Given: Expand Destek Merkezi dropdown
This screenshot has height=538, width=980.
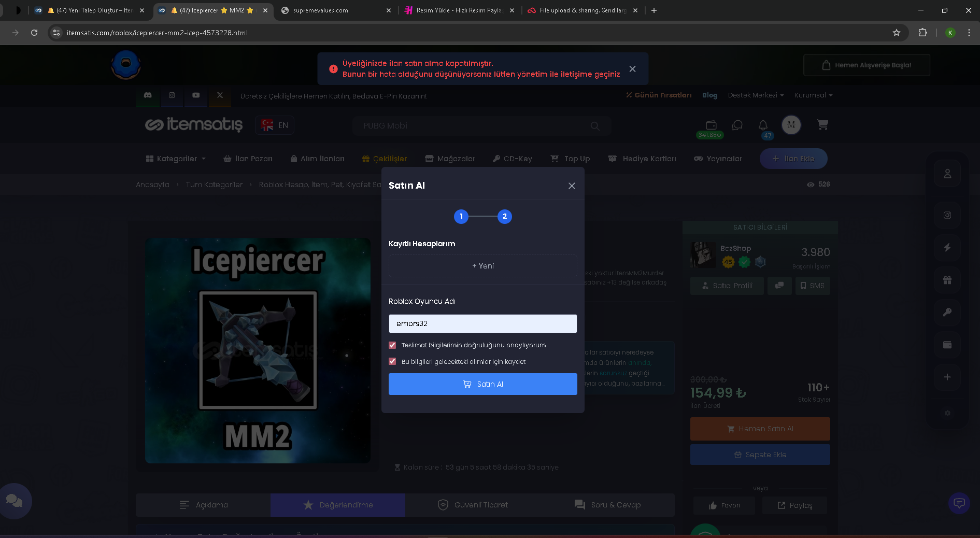Looking at the screenshot, I should click(x=756, y=95).
